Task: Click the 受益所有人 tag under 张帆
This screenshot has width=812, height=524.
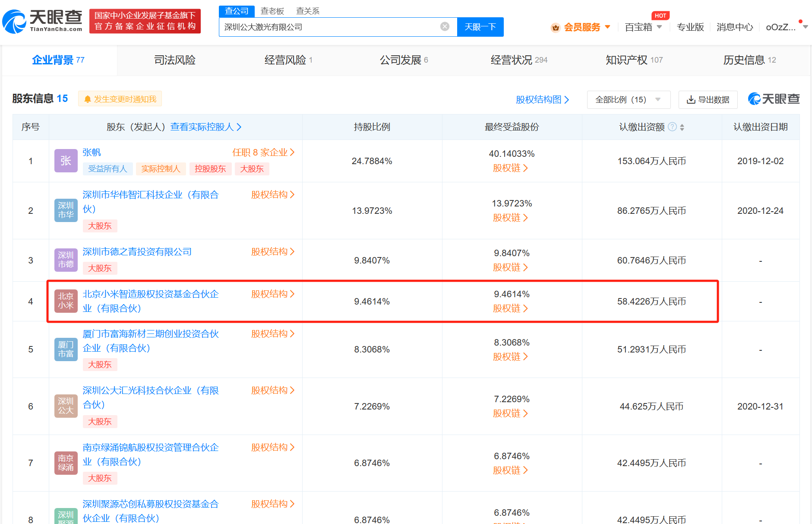Action: tap(107, 169)
